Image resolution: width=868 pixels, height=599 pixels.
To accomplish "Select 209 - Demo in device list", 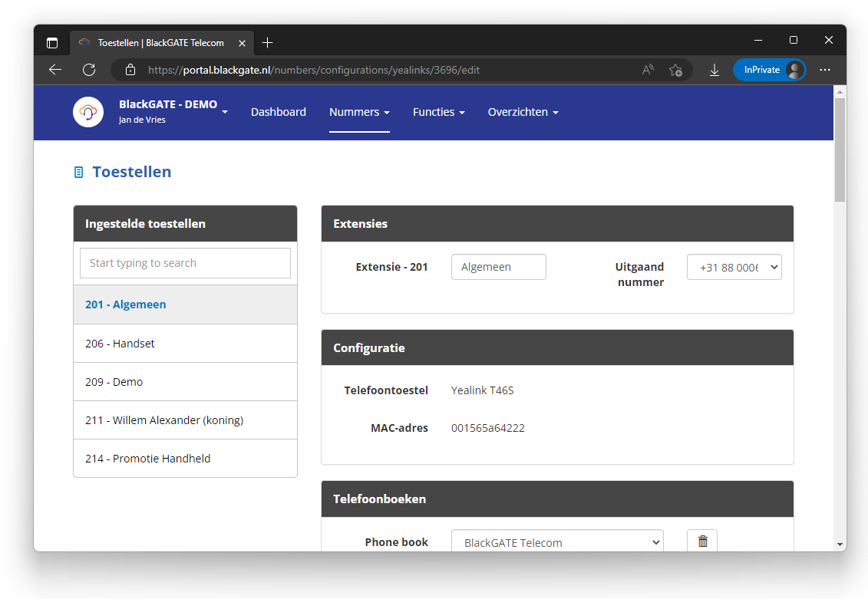I will click(x=185, y=382).
